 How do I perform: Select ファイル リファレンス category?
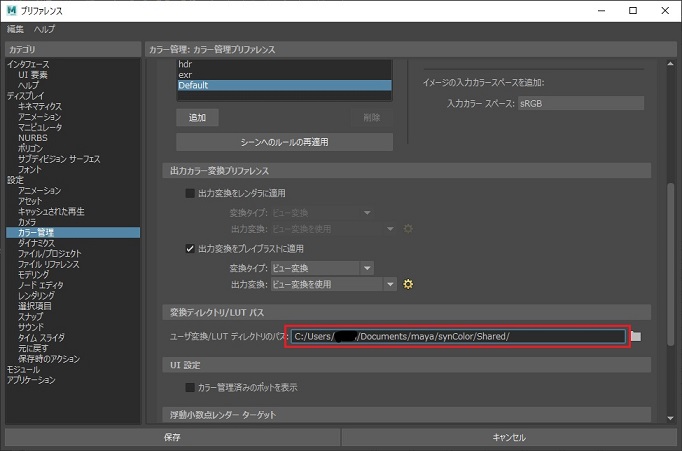(x=49, y=264)
